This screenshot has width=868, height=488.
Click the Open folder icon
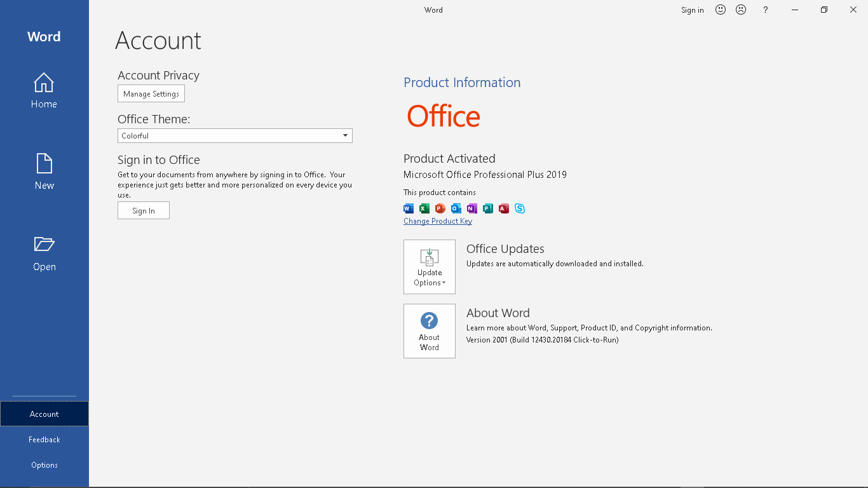coord(44,245)
